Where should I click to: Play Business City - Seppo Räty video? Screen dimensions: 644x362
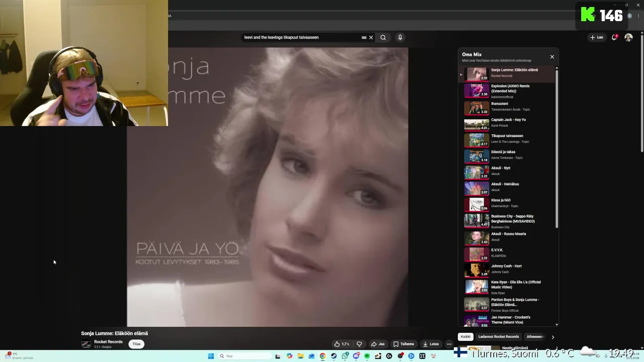(507, 221)
